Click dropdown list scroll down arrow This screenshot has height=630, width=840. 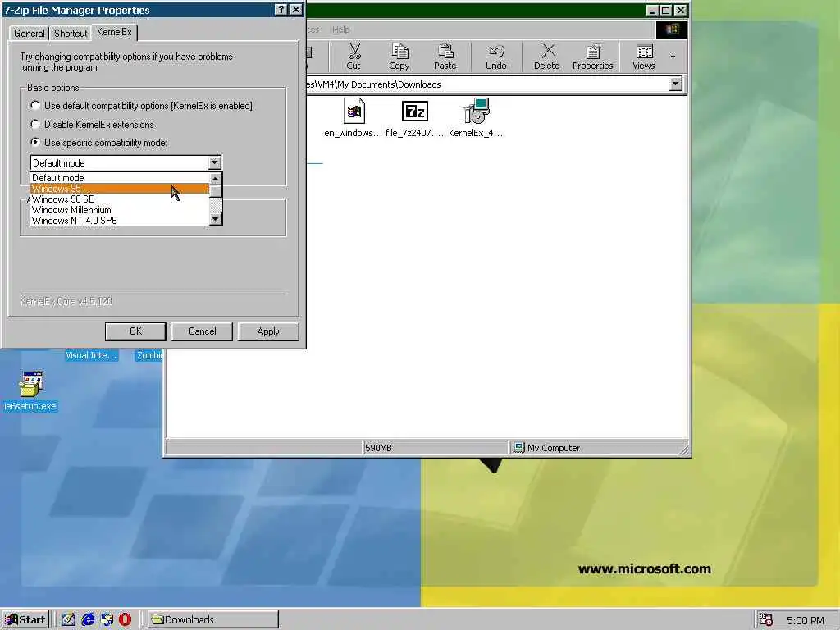216,218
